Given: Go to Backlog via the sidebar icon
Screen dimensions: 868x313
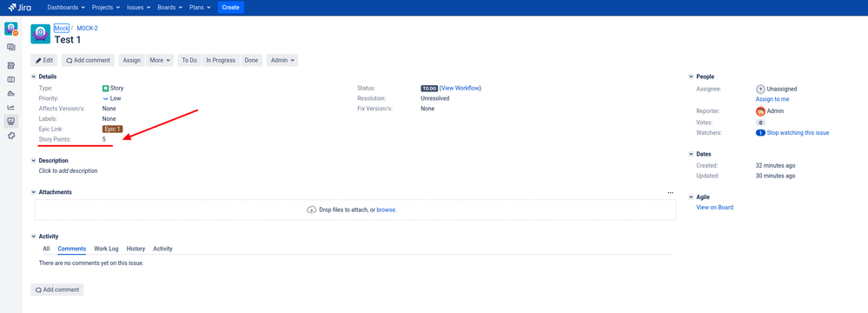Looking at the screenshot, I should (11, 65).
